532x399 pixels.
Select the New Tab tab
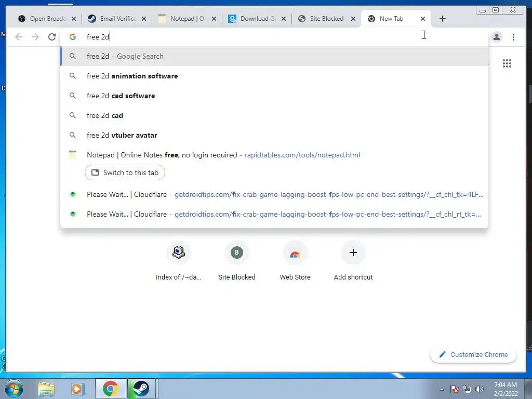(x=391, y=19)
